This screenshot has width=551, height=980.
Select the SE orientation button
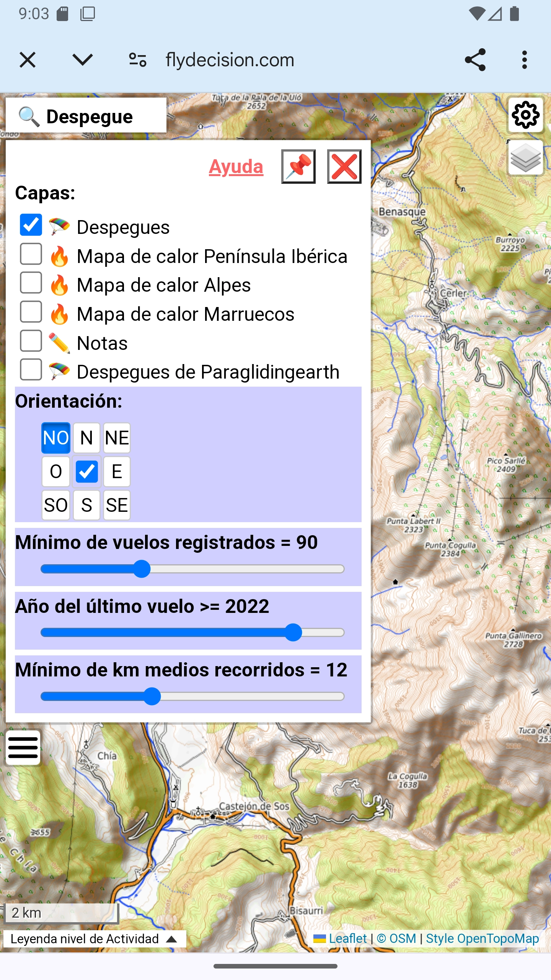click(x=117, y=505)
